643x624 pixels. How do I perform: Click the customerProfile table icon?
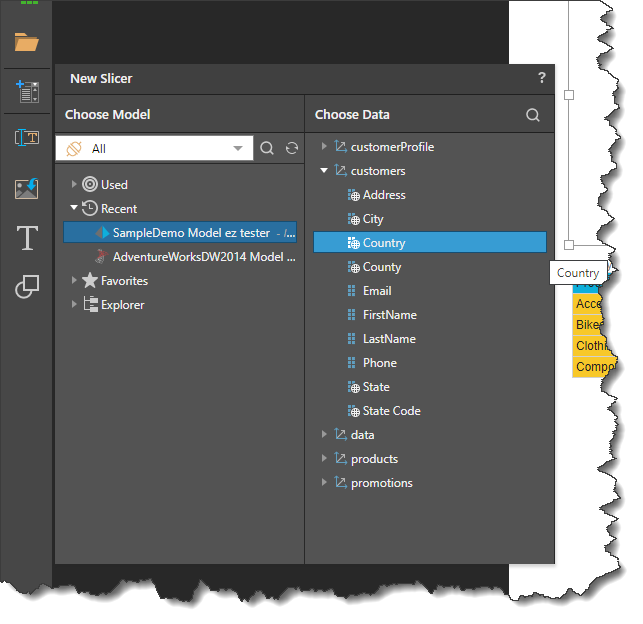pos(340,146)
